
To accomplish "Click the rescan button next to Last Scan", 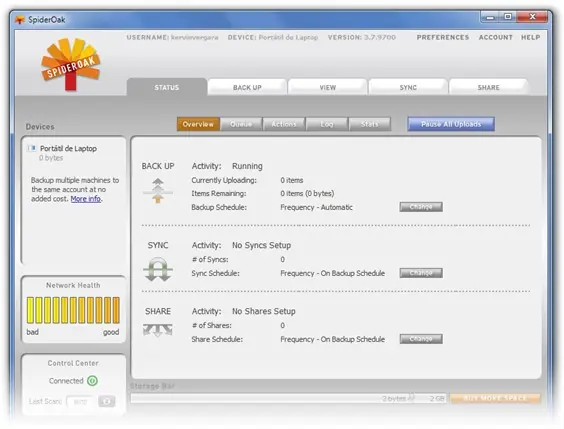I will pyautogui.click(x=107, y=401).
